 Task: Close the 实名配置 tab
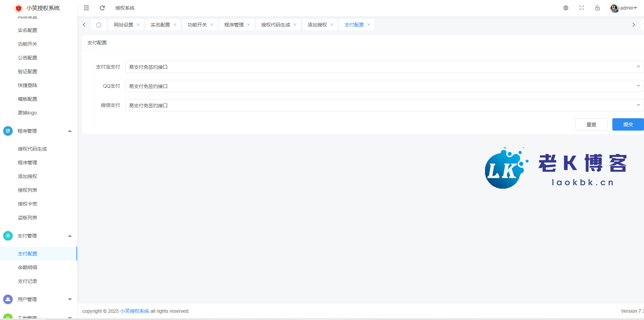tap(175, 25)
